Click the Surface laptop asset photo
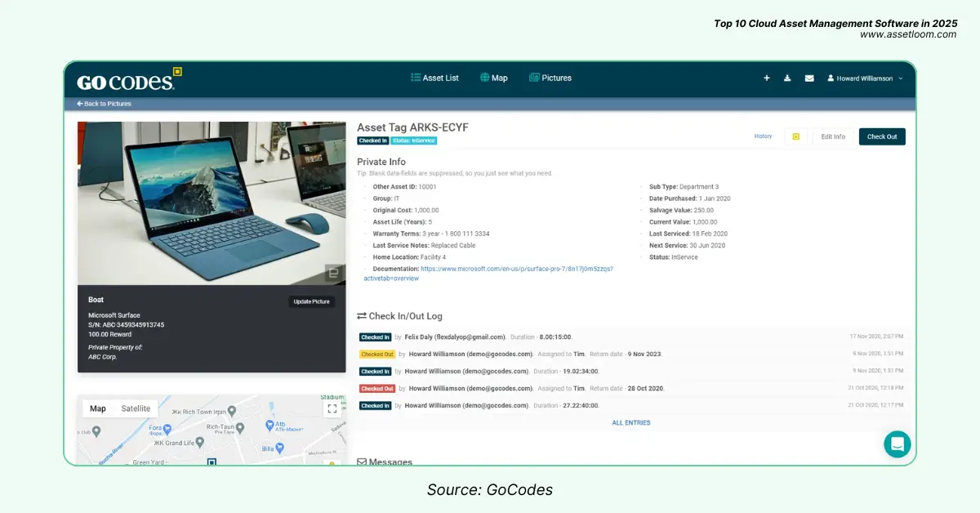Viewport: 980px width, 513px height. 212,203
